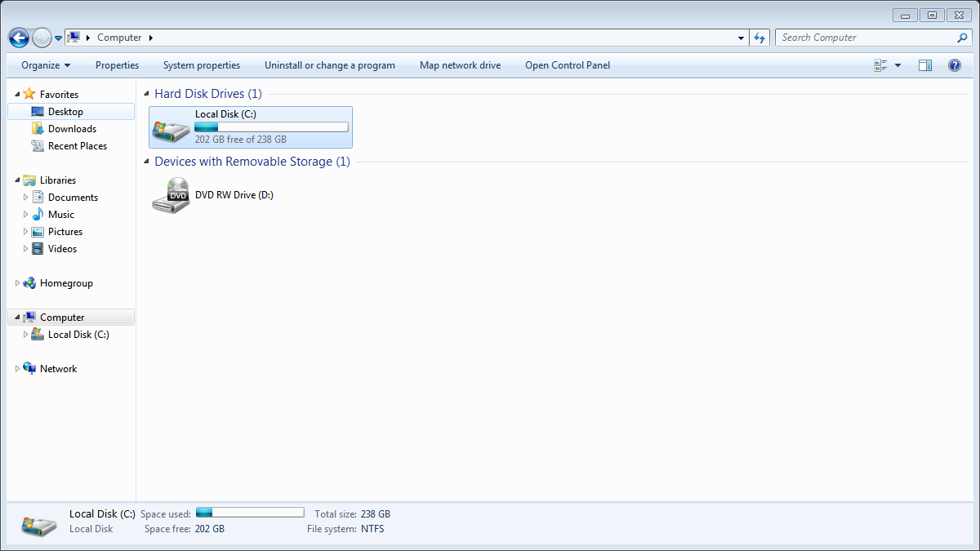The image size is (980, 551).
Task: Open the address bar history dropdown
Action: (742, 38)
